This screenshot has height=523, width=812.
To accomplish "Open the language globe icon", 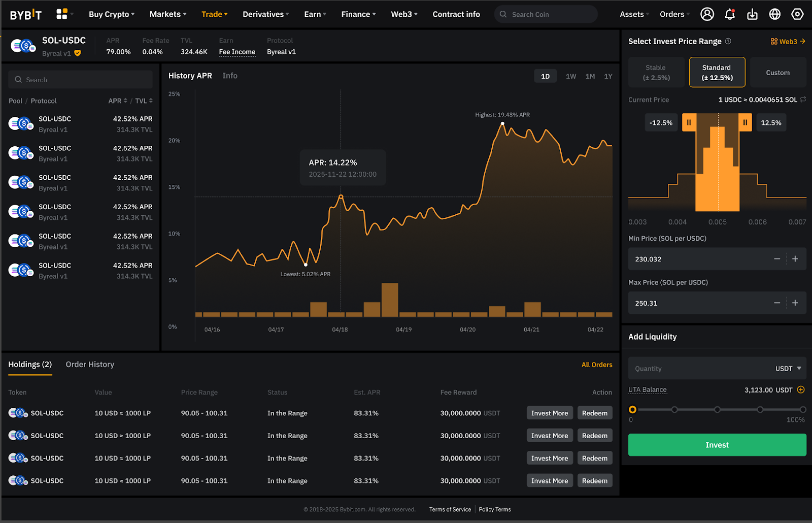I will coord(774,14).
